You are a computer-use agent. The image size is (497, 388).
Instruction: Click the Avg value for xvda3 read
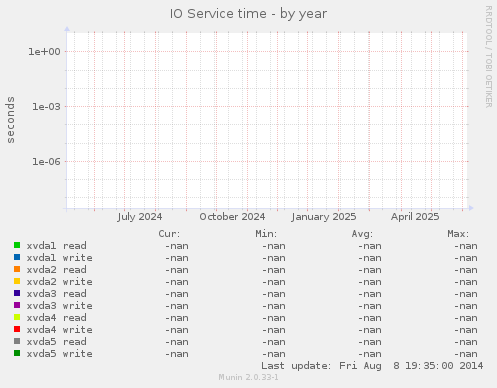(x=370, y=294)
